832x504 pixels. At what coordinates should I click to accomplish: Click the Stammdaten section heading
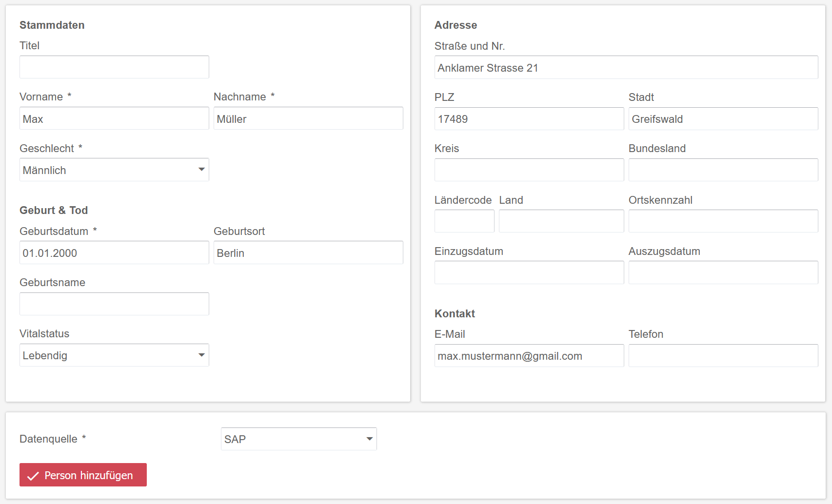tap(52, 25)
